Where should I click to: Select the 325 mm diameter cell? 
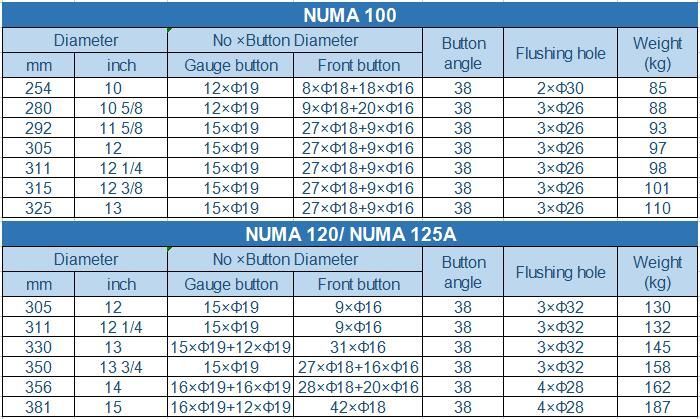(x=38, y=208)
